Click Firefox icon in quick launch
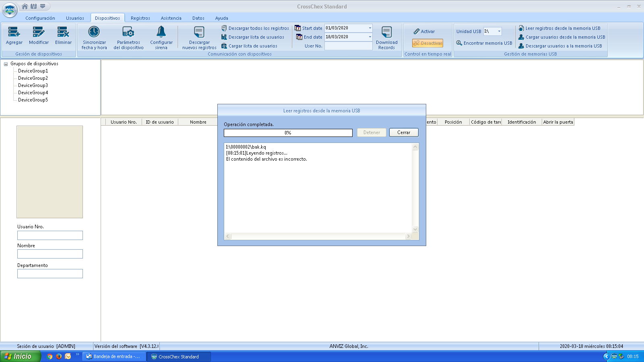The width and height of the screenshot is (644, 362). [59, 356]
